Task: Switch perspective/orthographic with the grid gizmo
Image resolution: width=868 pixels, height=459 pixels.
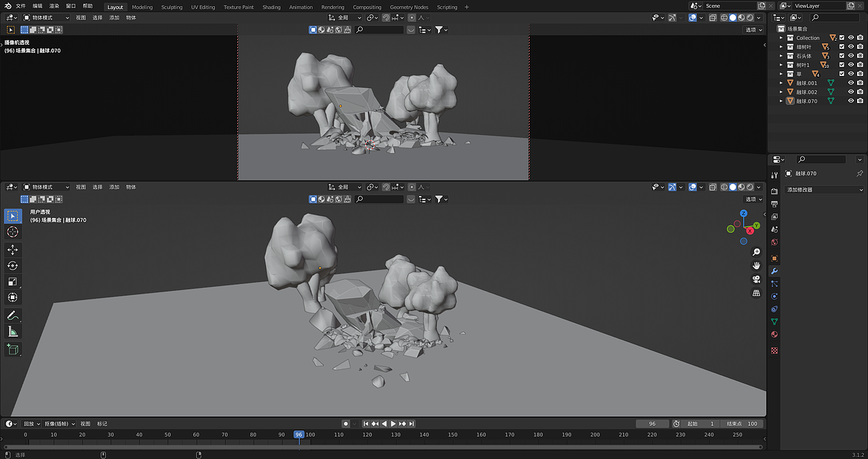Action: tap(757, 293)
